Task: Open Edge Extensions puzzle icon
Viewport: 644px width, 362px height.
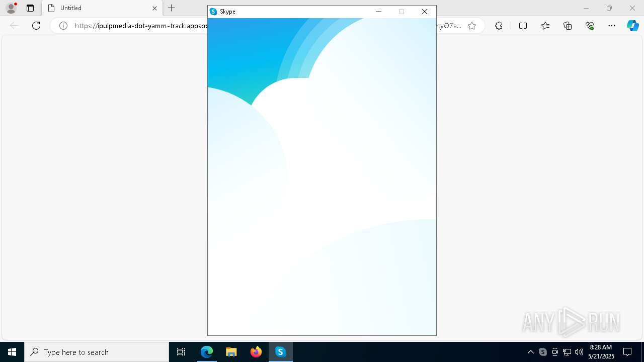Action: pyautogui.click(x=499, y=26)
